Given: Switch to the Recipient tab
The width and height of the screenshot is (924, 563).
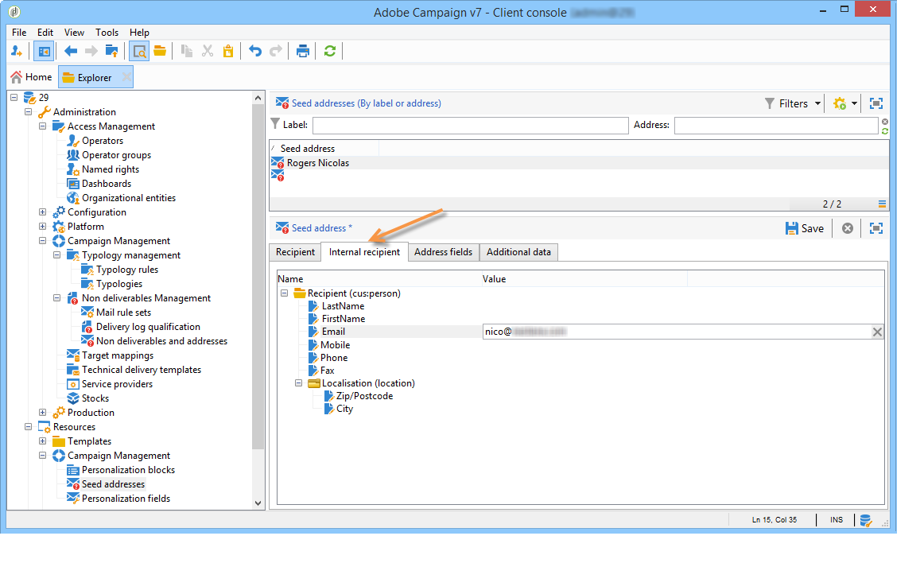Looking at the screenshot, I should [295, 252].
